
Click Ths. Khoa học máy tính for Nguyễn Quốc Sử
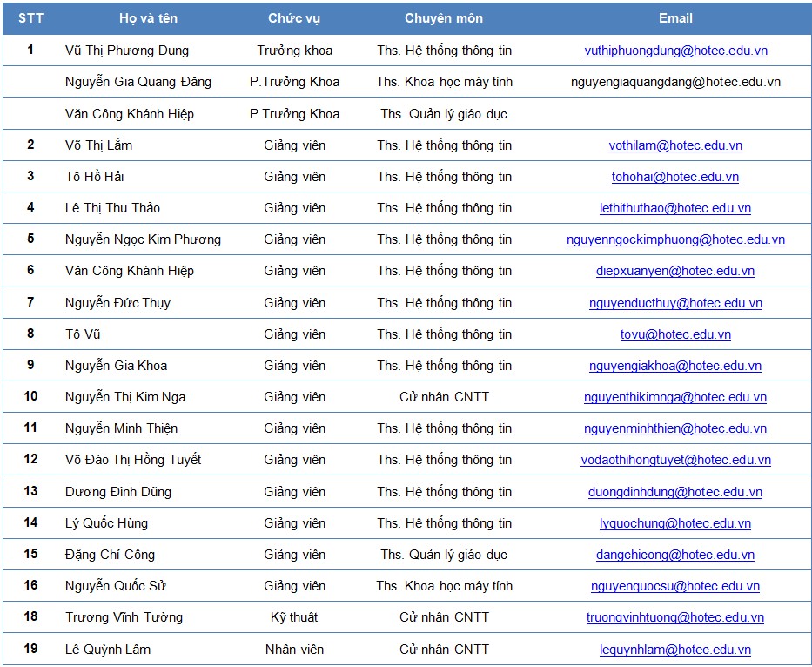445,586
